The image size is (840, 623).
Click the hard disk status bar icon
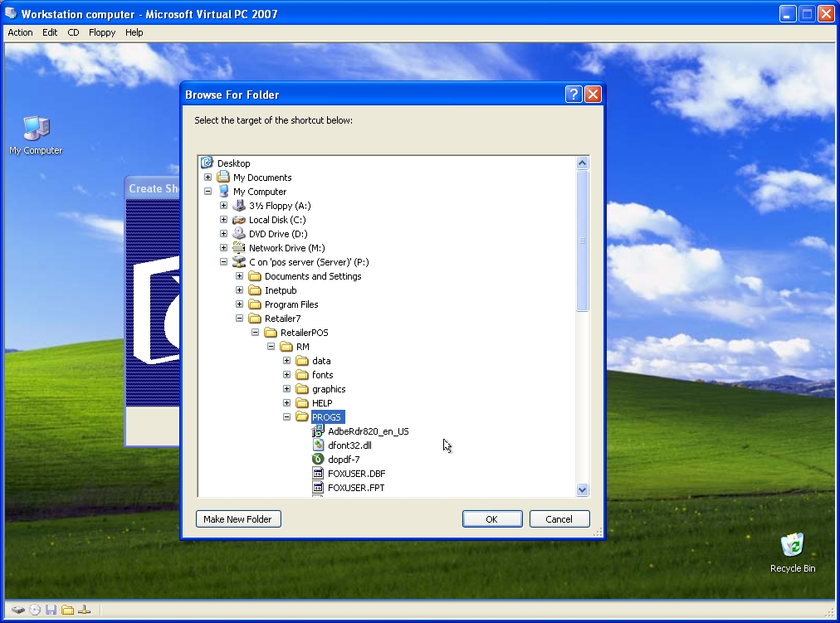18,610
